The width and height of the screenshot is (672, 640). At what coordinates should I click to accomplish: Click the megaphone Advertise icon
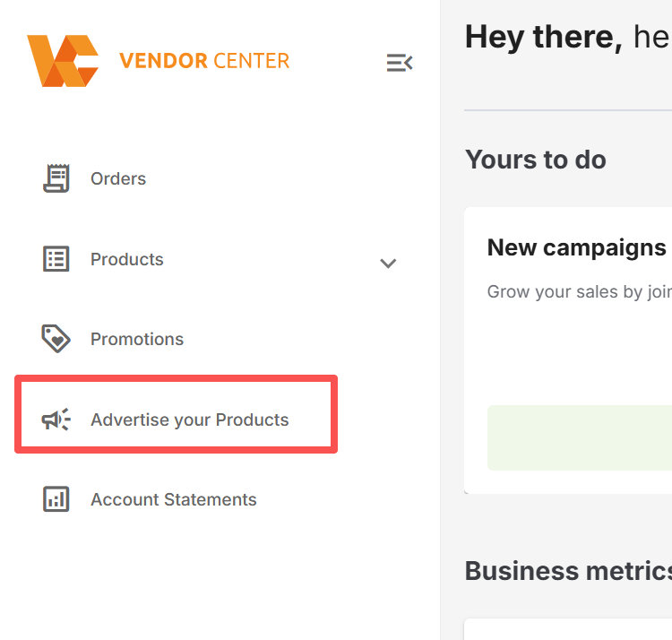click(56, 419)
